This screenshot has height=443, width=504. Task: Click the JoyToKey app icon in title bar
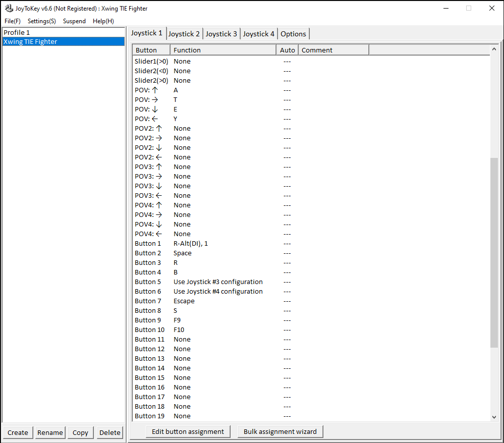[x=9, y=8]
